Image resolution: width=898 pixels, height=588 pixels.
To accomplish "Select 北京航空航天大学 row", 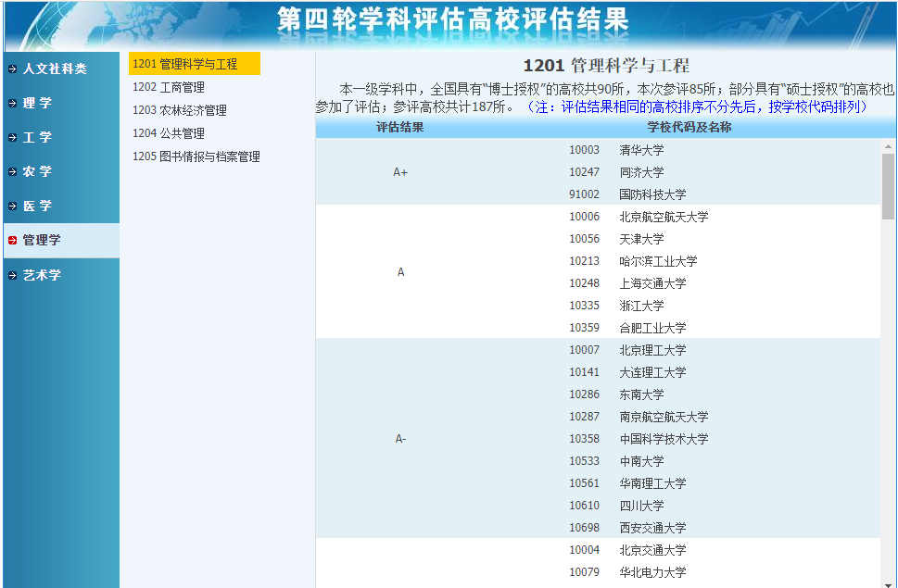I will 664,217.
